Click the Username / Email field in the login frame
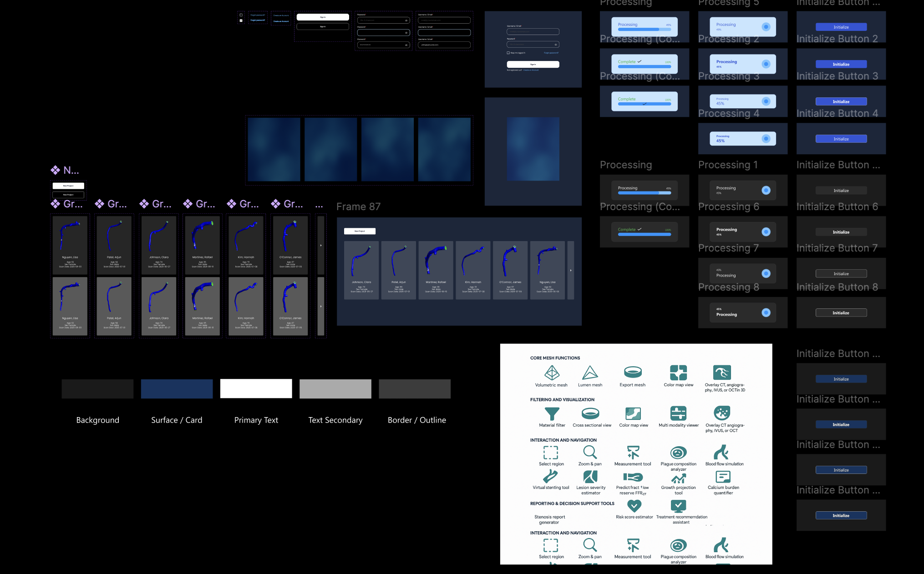 533,32
